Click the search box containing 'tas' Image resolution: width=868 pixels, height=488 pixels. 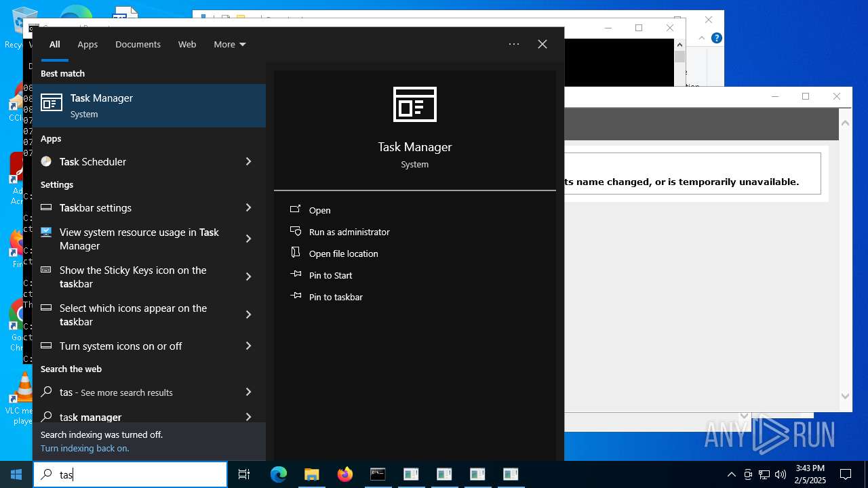click(x=130, y=474)
